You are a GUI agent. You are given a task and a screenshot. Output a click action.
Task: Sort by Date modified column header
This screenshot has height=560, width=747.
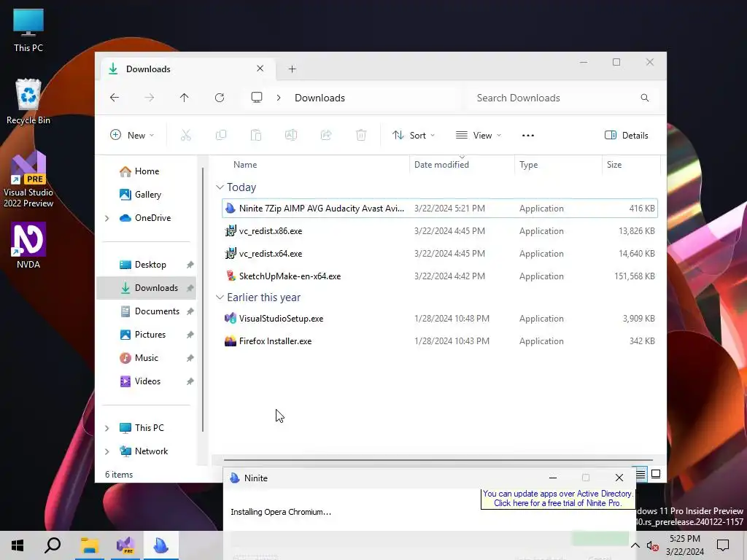pyautogui.click(x=462, y=164)
